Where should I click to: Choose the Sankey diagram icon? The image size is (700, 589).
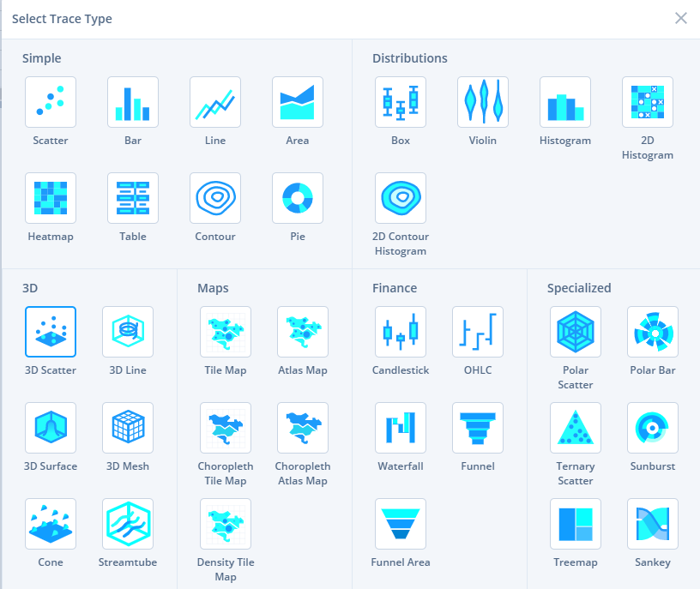(653, 524)
